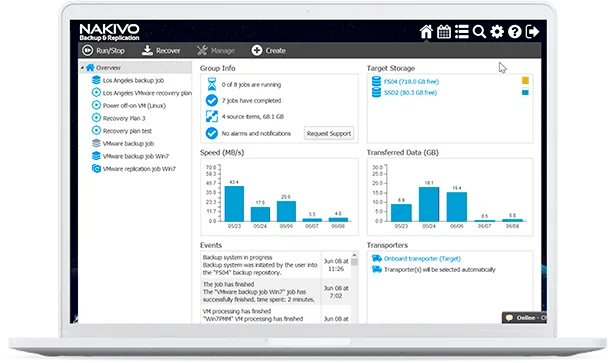This screenshot has height=363, width=609.
Task: Select the 'Backup system in progress' event
Action: pyautogui.click(x=276, y=265)
